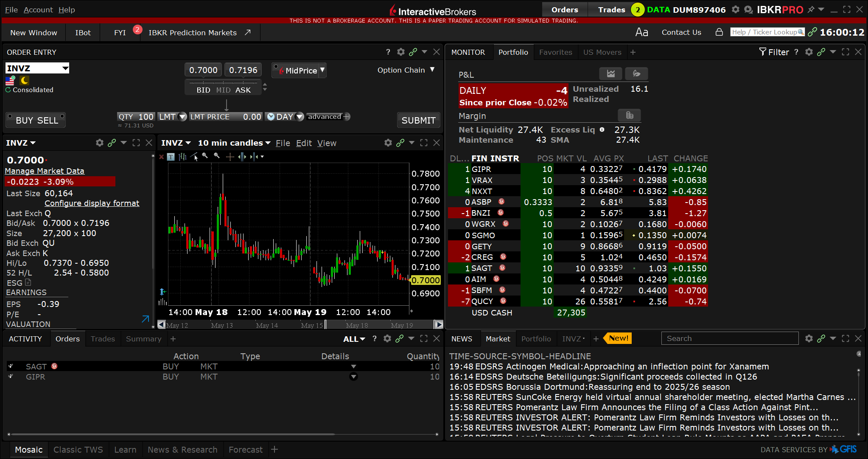Expand the SAGT order details arrow
868x459 pixels.
pos(353,366)
